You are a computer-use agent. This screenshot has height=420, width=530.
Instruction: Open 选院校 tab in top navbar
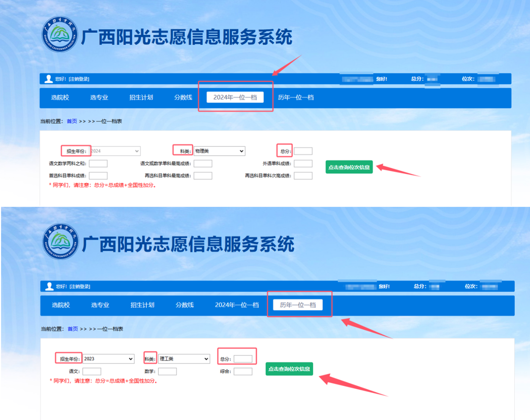pyautogui.click(x=60, y=97)
